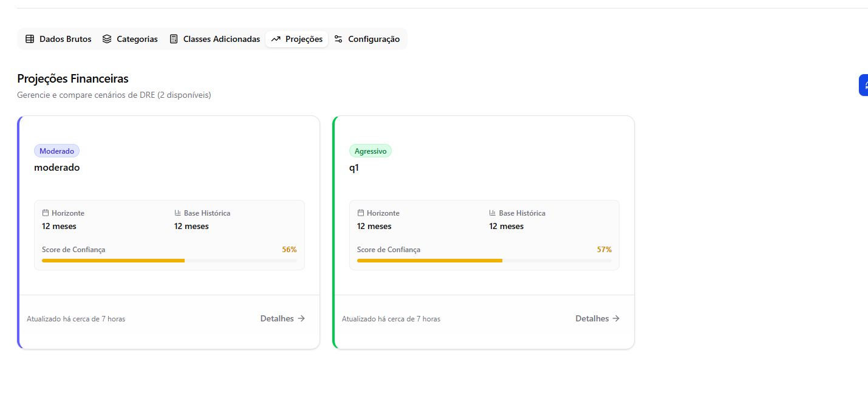The height and width of the screenshot is (404, 868).
Task: Switch to the Categorias tab
Action: pyautogui.click(x=130, y=39)
